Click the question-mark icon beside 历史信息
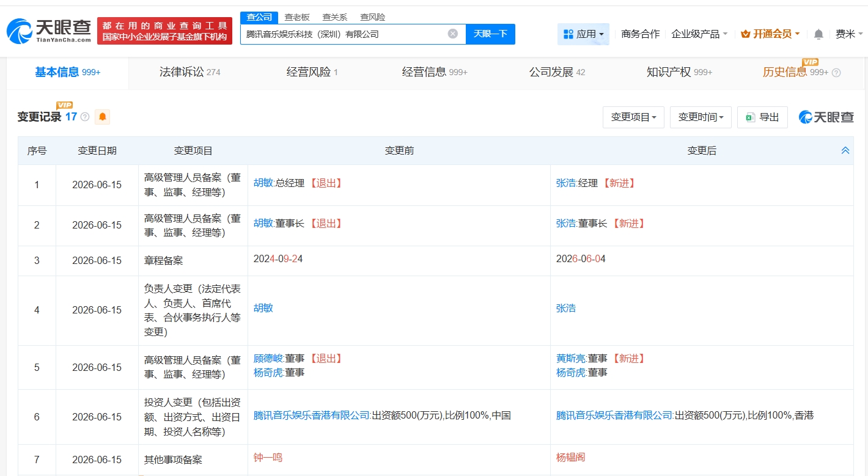Image resolution: width=868 pixels, height=476 pixels. 836,73
